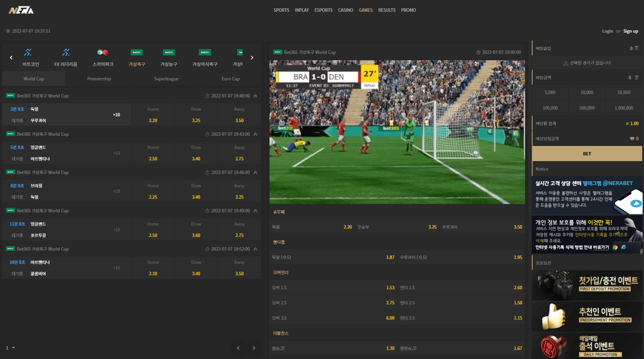Click the NERA logo

pyautogui.click(x=21, y=10)
